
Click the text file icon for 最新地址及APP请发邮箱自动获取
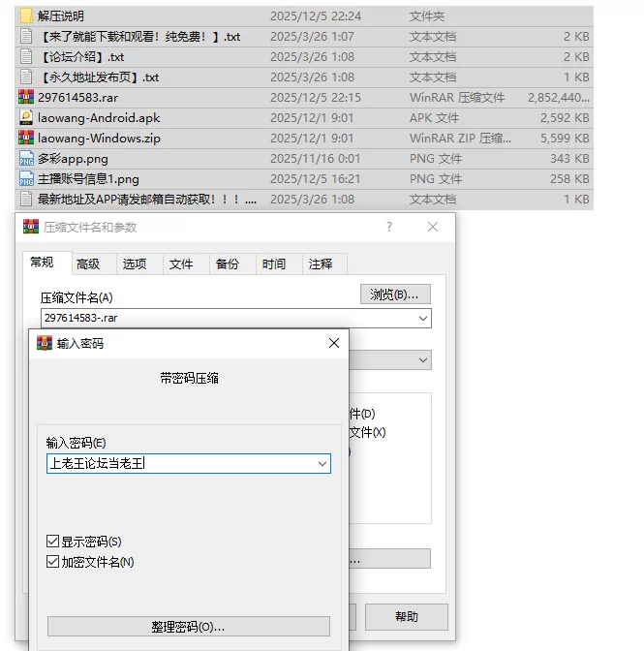pyautogui.click(x=26, y=199)
